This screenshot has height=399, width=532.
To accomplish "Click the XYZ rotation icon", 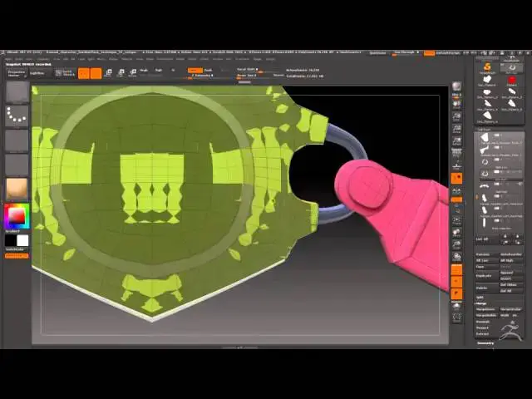I will click(x=456, y=199).
